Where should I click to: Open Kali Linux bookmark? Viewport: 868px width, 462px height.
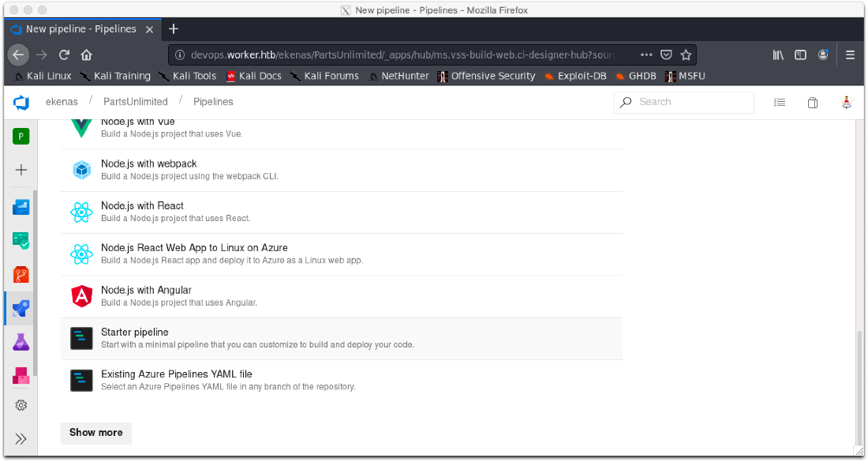coord(43,76)
